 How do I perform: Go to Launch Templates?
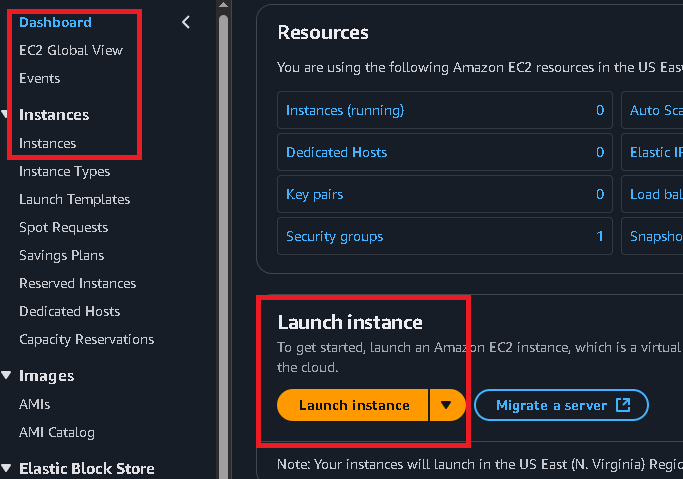coord(74,199)
